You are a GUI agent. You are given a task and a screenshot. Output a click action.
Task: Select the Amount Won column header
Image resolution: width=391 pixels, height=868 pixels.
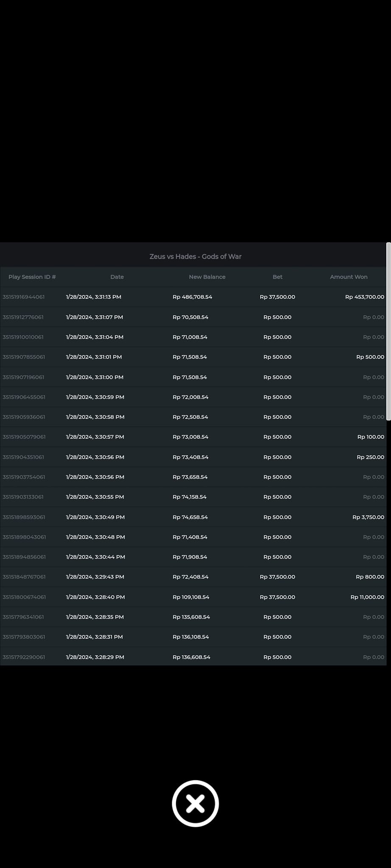pyautogui.click(x=349, y=277)
